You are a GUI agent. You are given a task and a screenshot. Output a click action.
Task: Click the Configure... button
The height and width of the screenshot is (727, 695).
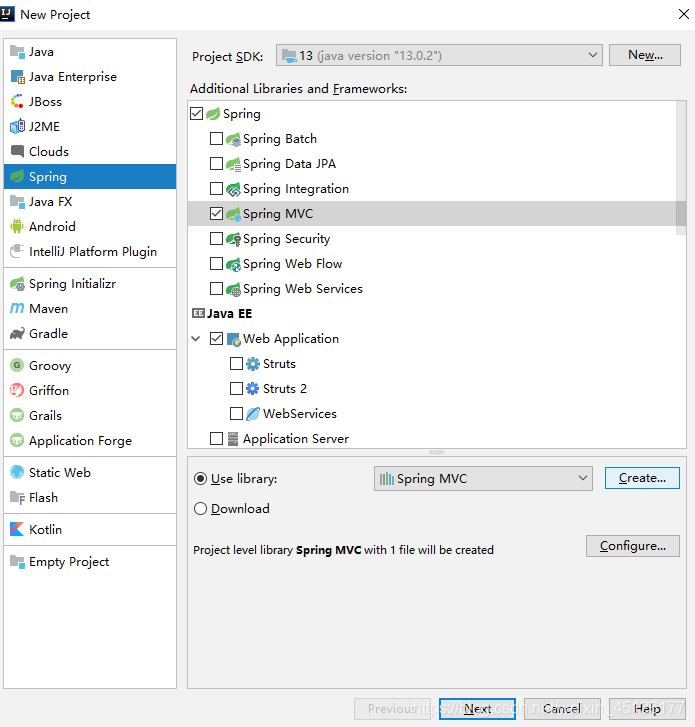pos(633,546)
